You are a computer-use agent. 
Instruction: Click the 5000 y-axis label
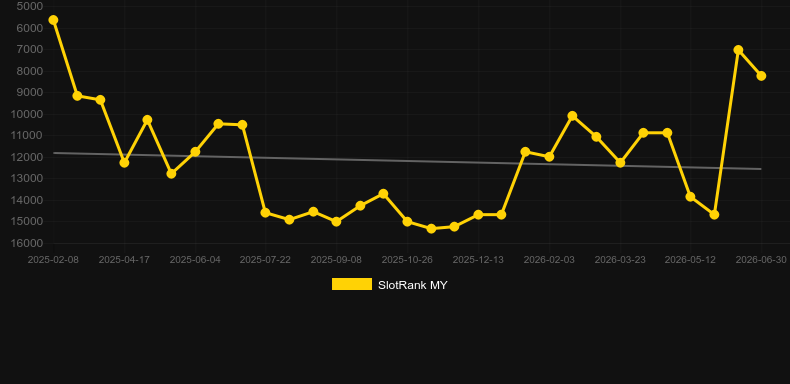[30, 6]
